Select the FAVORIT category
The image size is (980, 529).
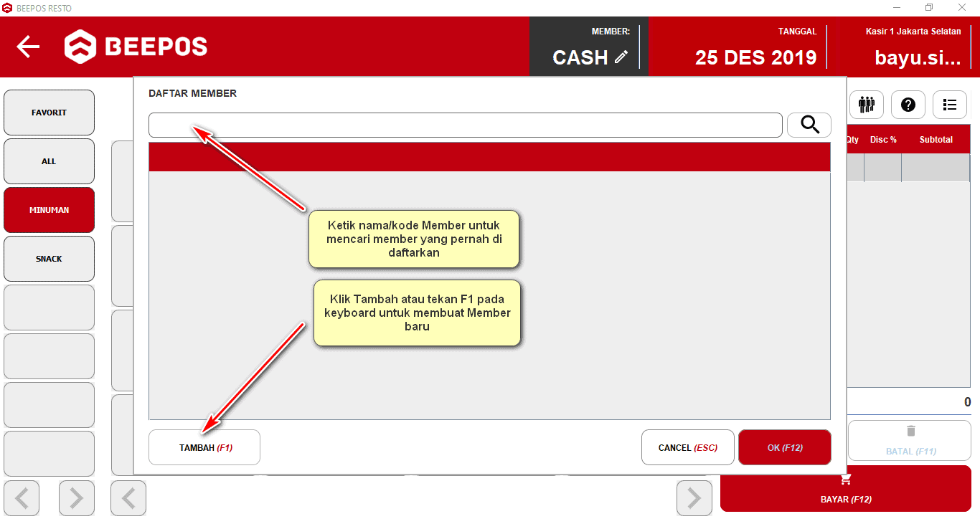pos(49,113)
